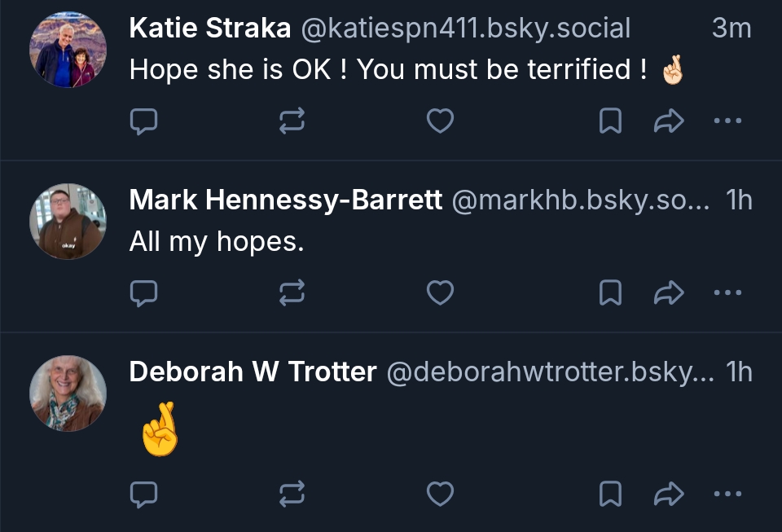This screenshot has height=532, width=782.
Task: Share Katie Straka's post
Action: pyautogui.click(x=668, y=121)
